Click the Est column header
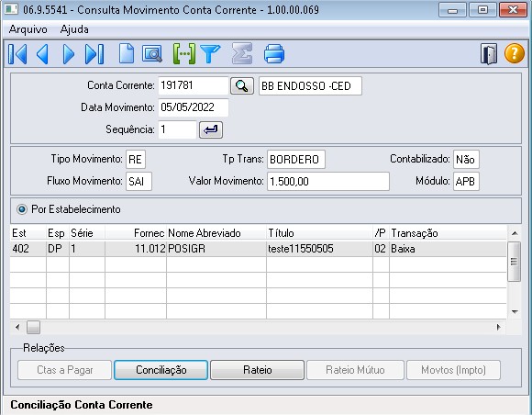Screen dimensions: 532x415 tap(28, 233)
